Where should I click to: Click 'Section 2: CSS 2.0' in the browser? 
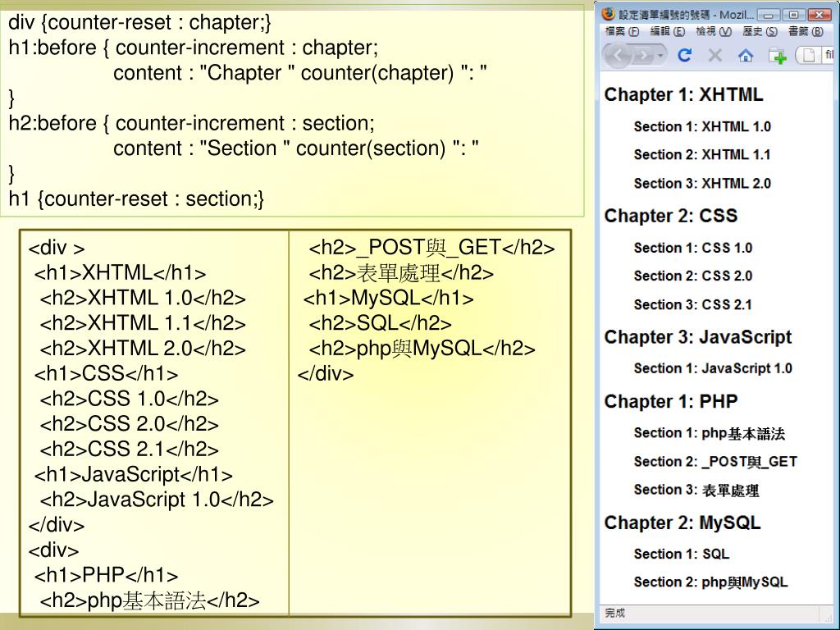pyautogui.click(x=693, y=276)
